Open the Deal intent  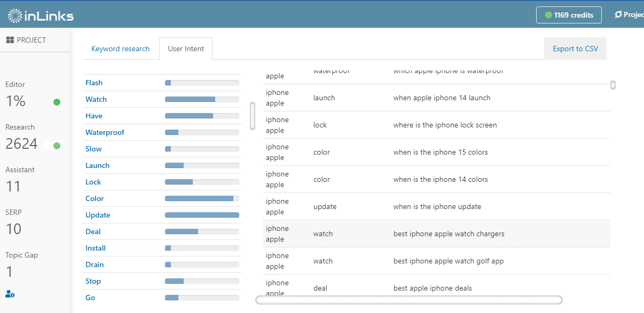[93, 231]
